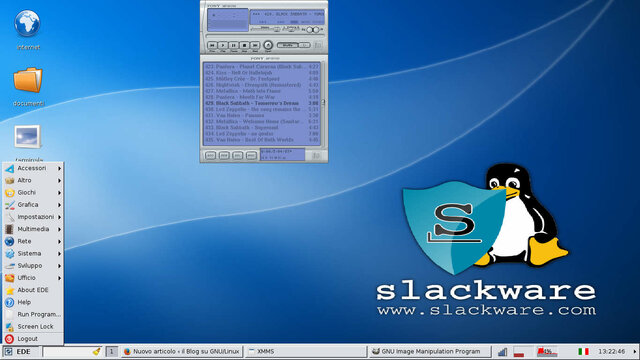Select track 423 Pantera in playlist
The height and width of the screenshot is (360, 640).
(x=262, y=66)
